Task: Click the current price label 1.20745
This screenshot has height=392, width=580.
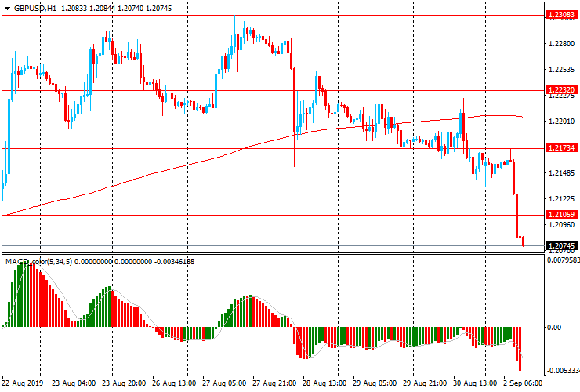Action: tap(561, 246)
